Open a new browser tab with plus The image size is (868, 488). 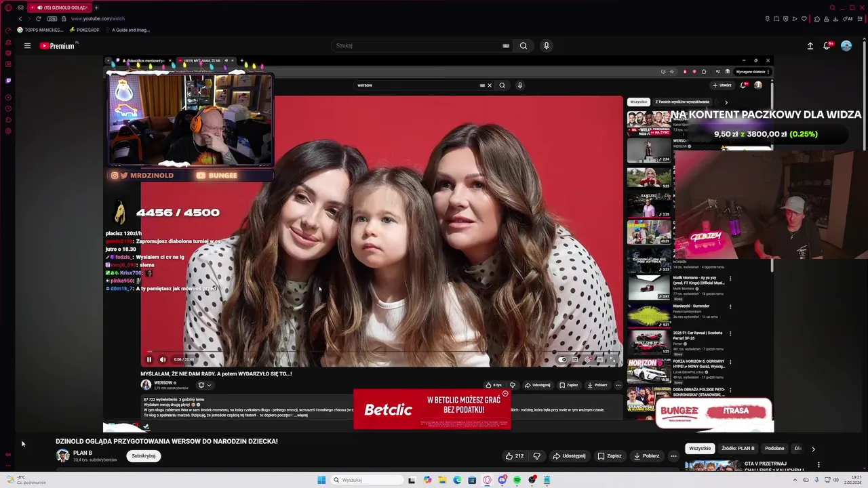click(96, 7)
